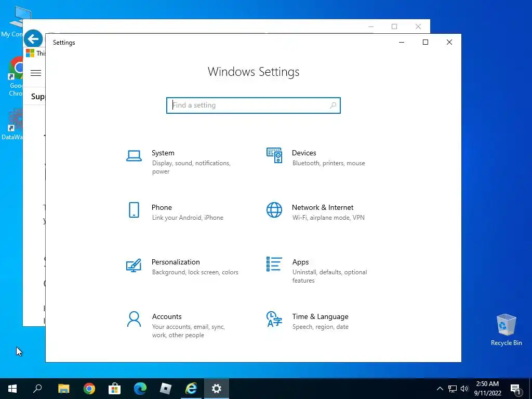Minimize the Settings window
532x399 pixels.
coord(402,42)
